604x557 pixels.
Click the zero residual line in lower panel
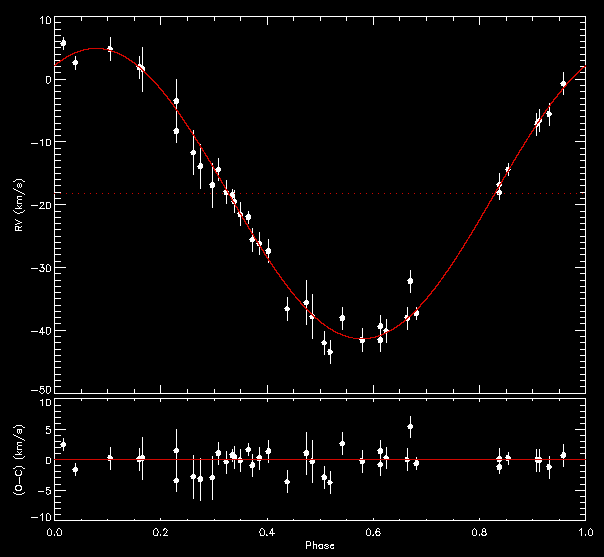point(300,460)
